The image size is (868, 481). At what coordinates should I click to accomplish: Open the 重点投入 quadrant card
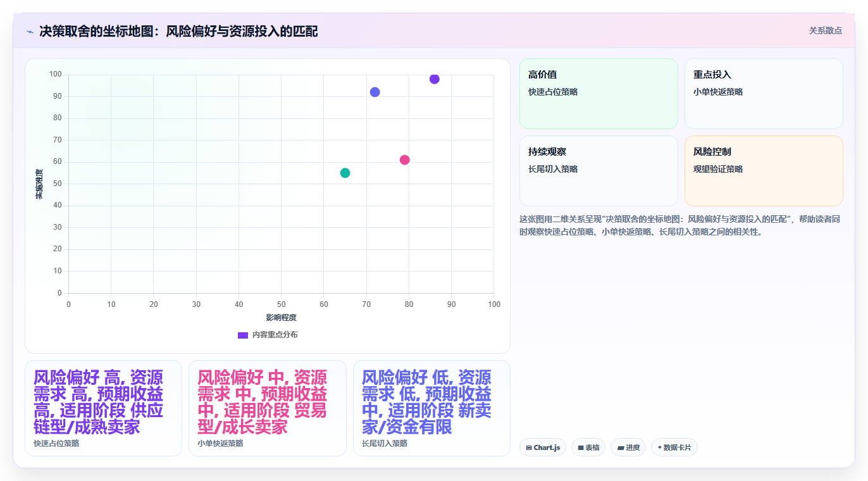(764, 94)
